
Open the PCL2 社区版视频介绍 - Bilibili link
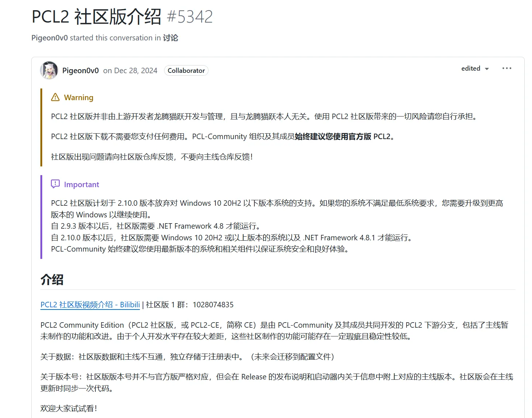(x=90, y=305)
